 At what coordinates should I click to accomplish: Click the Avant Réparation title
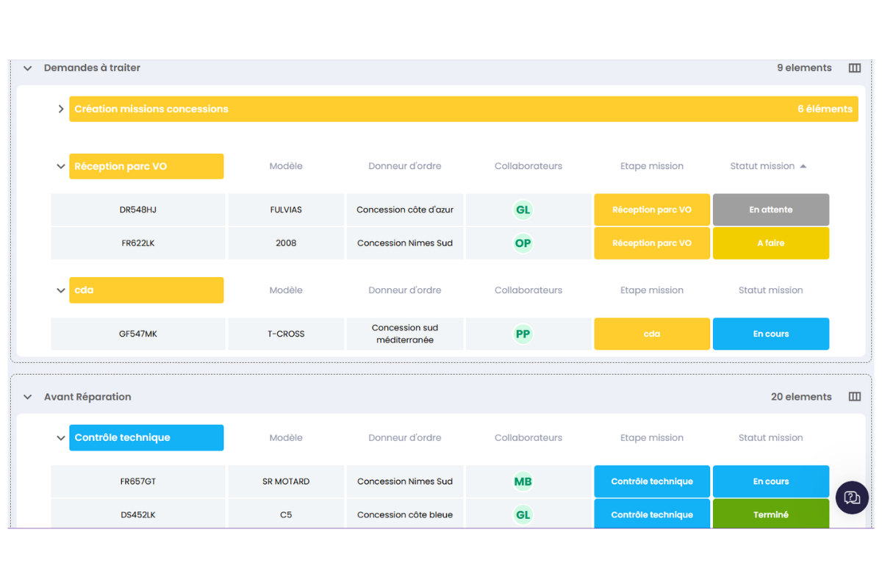[x=87, y=397]
